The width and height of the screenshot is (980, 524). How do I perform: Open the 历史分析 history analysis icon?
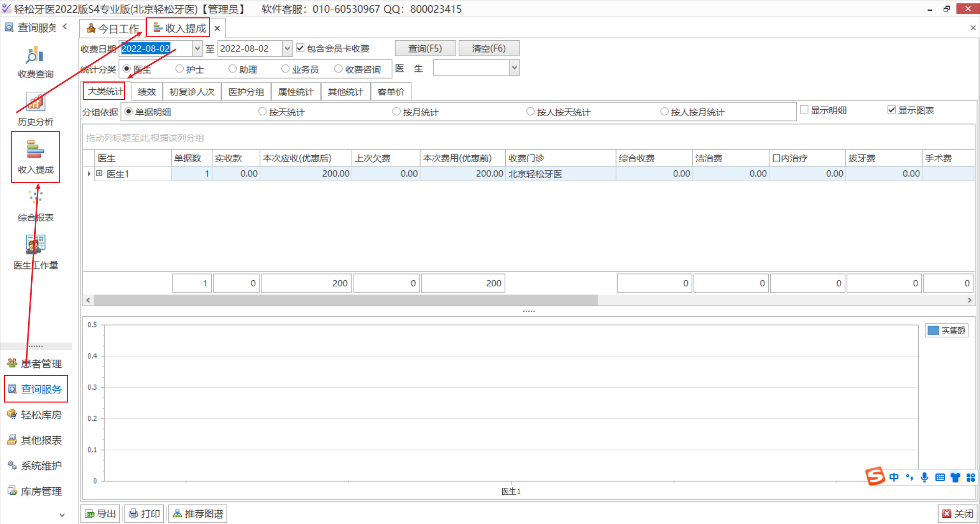pyautogui.click(x=35, y=109)
